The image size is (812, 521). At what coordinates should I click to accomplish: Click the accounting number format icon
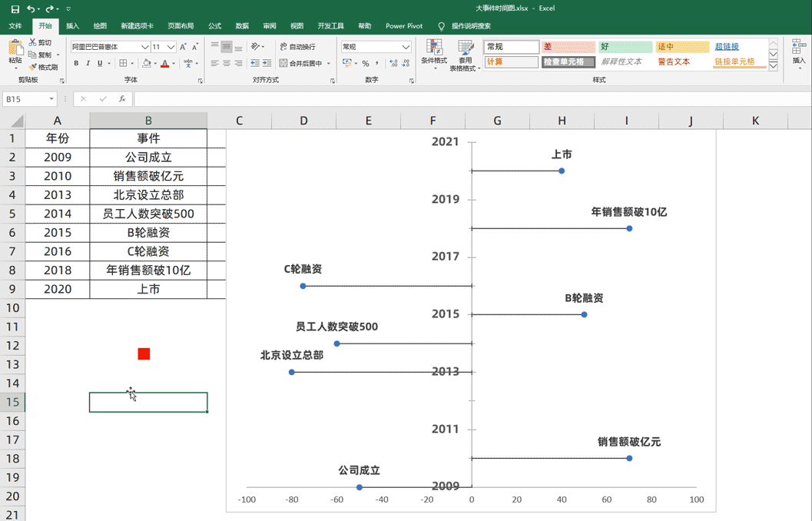point(346,63)
